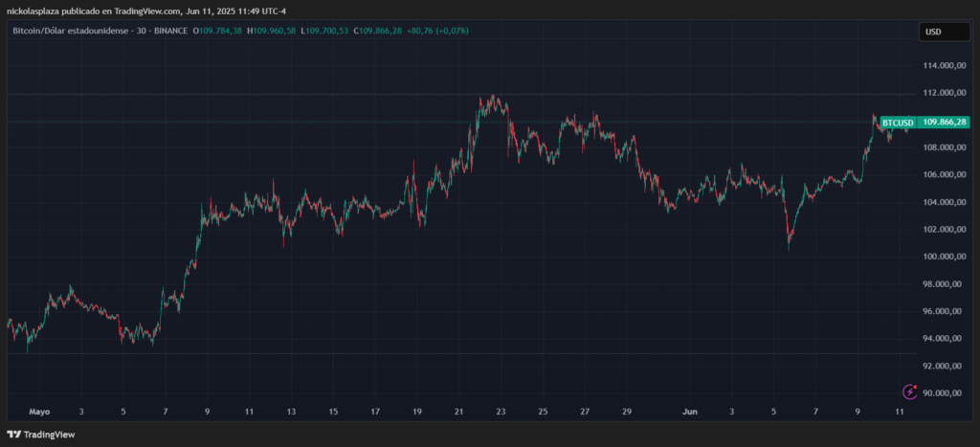Click the purple lightning flash icon
Image resolution: width=980 pixels, height=447 pixels.
(x=910, y=392)
